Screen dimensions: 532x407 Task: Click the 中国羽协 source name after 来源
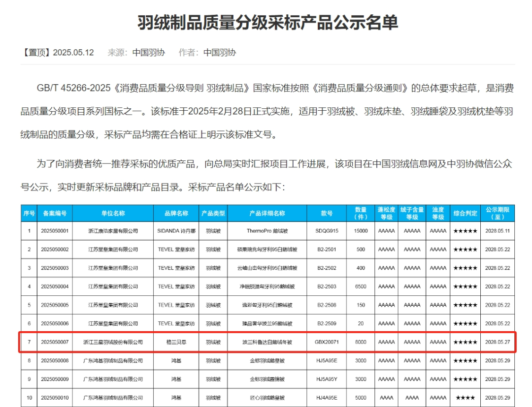coord(149,53)
